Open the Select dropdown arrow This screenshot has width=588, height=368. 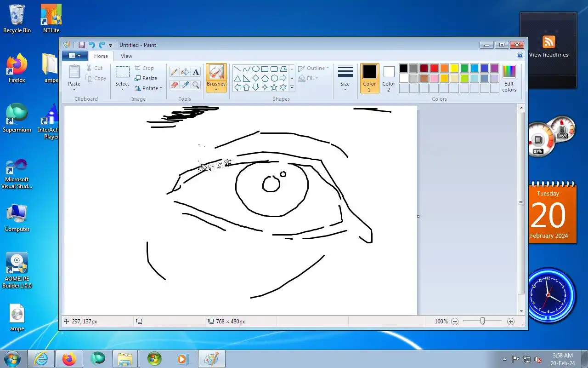click(122, 89)
